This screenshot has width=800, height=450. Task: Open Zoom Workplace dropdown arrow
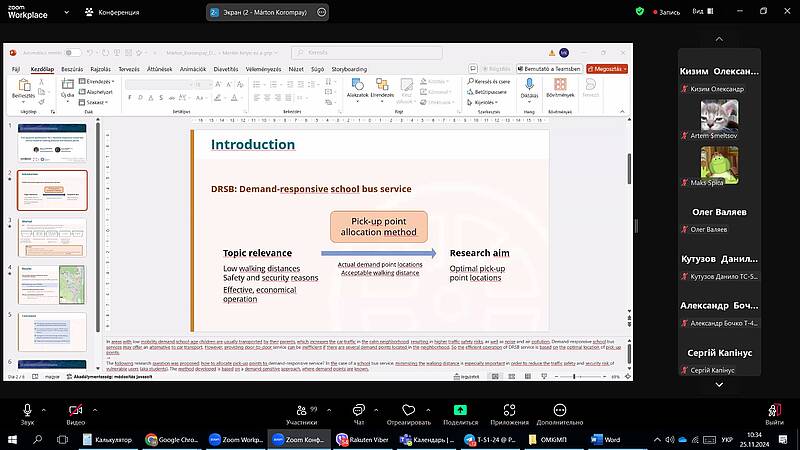pos(66,12)
